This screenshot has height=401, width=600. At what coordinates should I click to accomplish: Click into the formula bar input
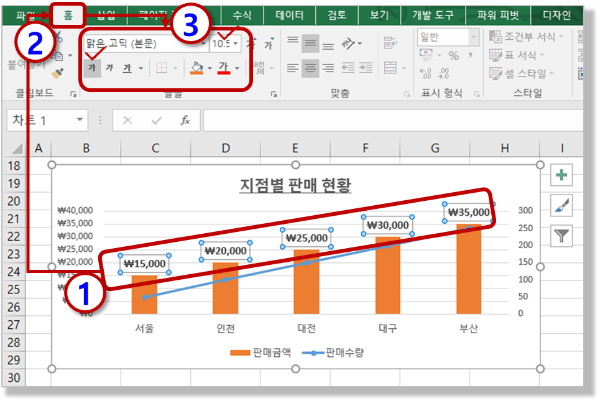(x=393, y=121)
